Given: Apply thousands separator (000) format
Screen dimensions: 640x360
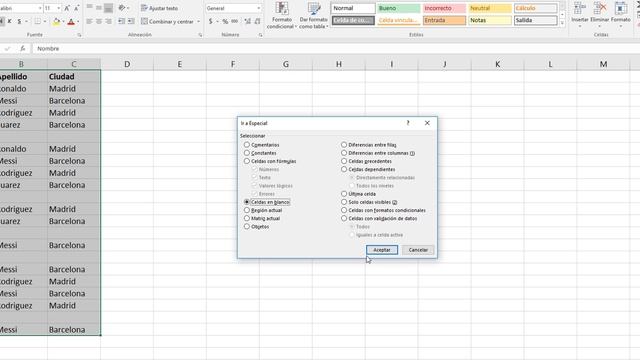Looking at the screenshot, I should (235, 21).
